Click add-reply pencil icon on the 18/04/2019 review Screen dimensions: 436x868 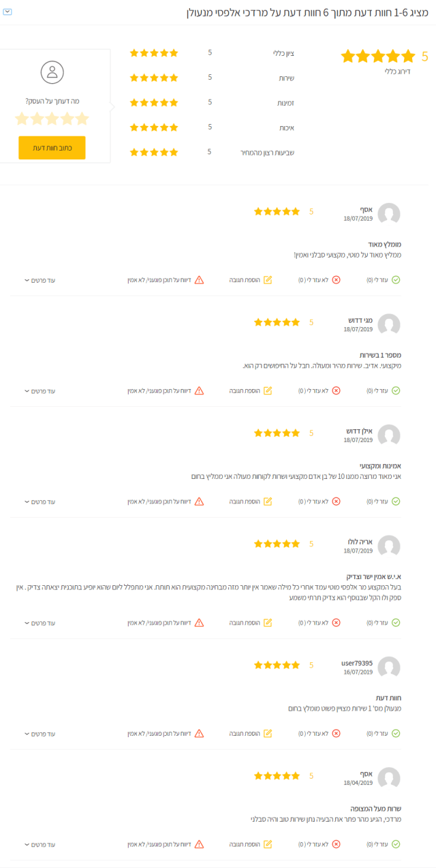(x=268, y=844)
